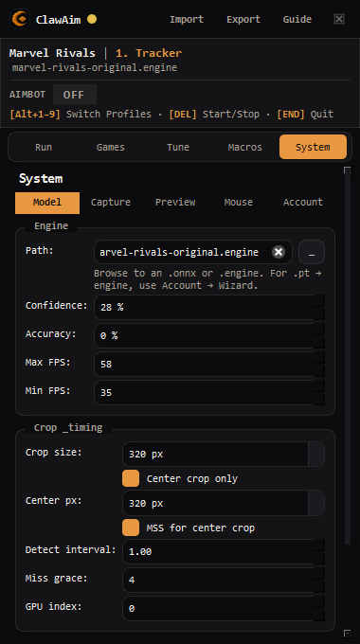Open the Export menu
The width and height of the screenshot is (360, 644).
click(x=243, y=19)
